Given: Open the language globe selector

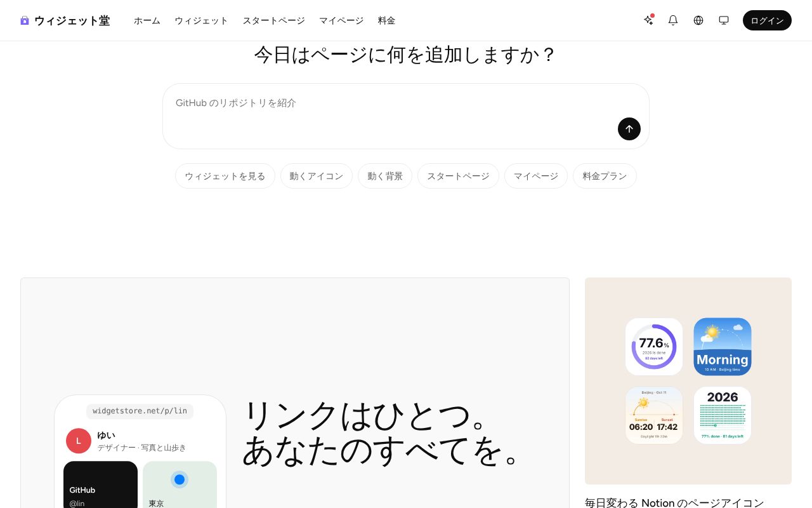Looking at the screenshot, I should 698,20.
